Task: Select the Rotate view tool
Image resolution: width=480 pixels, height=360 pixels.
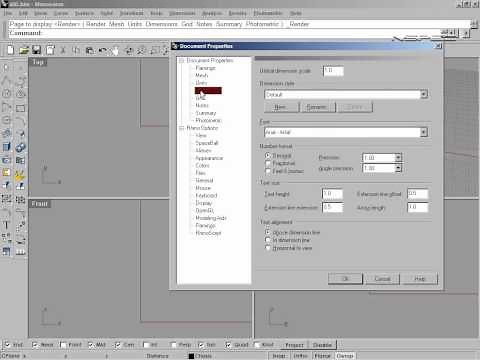Action: coord(129,50)
